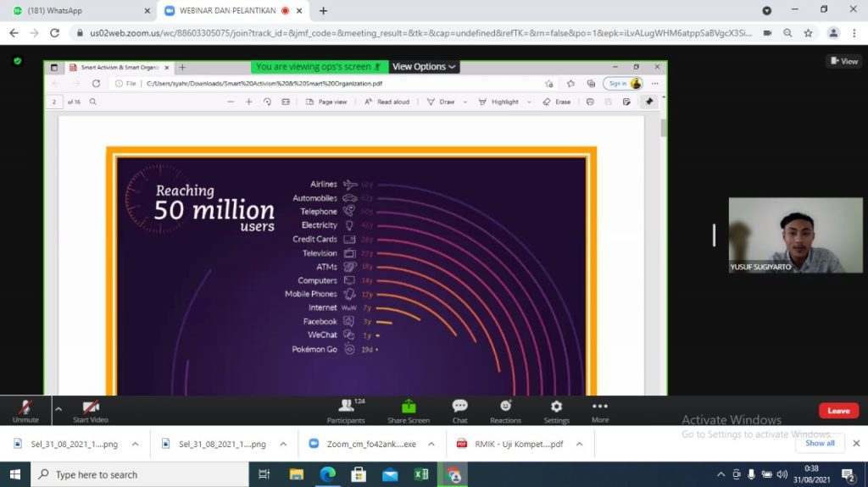The width and height of the screenshot is (868, 487).
Task: Click the PDF search magnifier
Action: point(93,102)
